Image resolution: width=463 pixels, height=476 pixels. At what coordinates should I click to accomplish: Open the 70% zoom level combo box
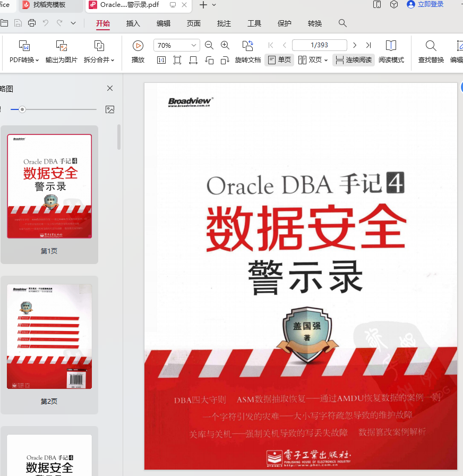click(x=177, y=45)
